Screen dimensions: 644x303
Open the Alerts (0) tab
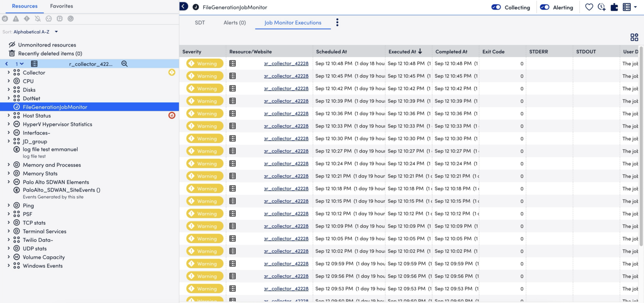click(235, 23)
